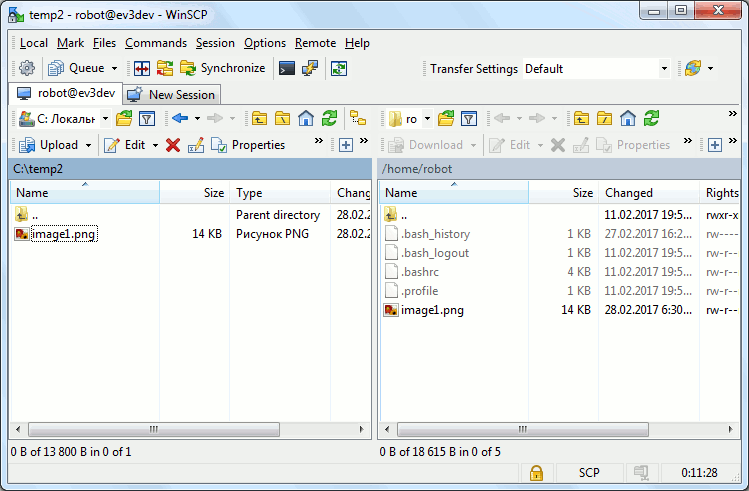Image resolution: width=749 pixels, height=491 pixels.
Task: Click the local panel plus select icon
Action: (345, 145)
